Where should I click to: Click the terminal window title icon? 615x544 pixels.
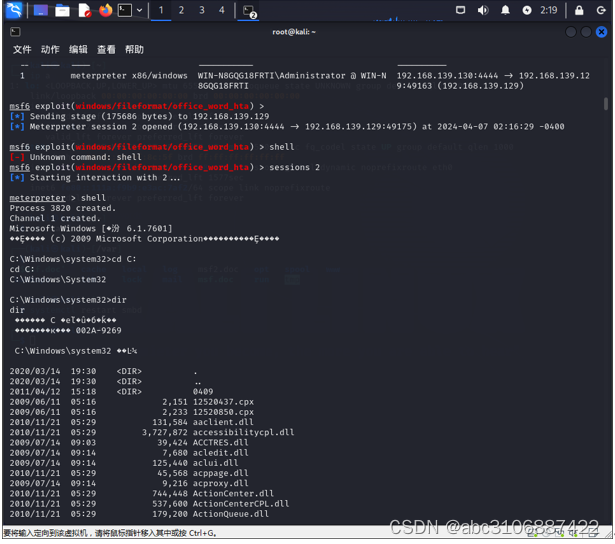(15, 32)
